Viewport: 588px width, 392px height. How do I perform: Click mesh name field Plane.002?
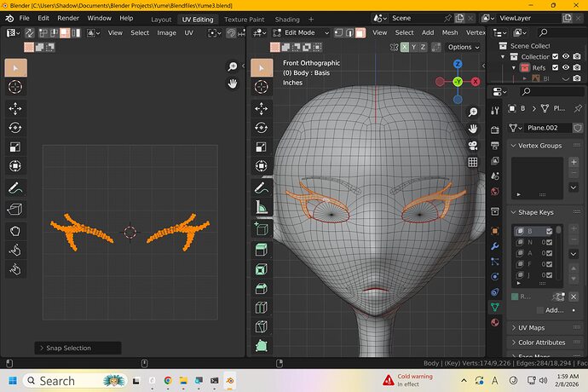pos(547,128)
